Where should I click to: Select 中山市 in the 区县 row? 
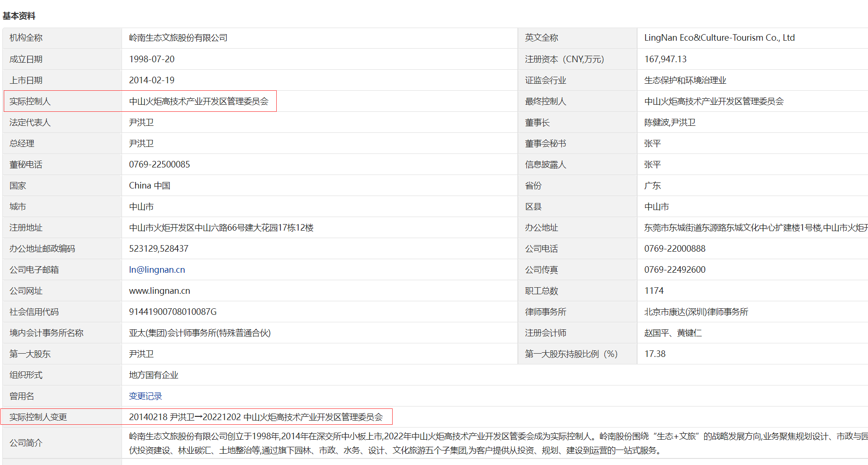[x=656, y=207]
